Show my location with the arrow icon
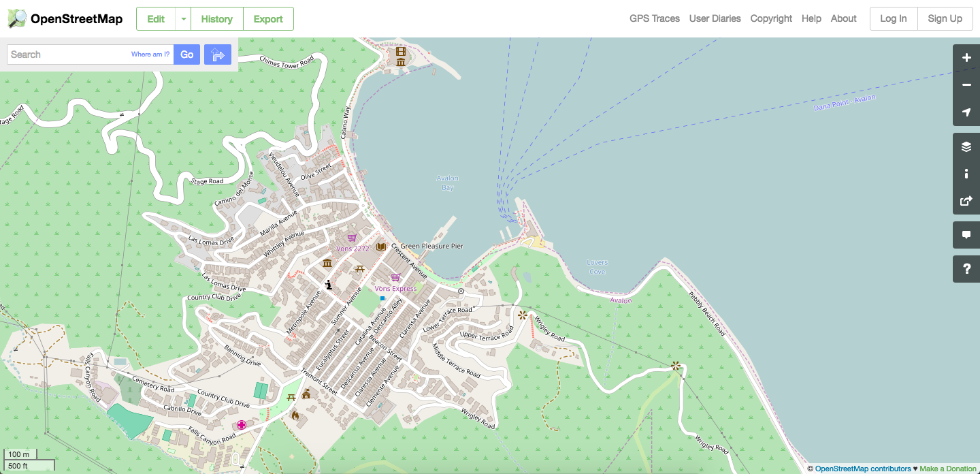 [x=966, y=112]
